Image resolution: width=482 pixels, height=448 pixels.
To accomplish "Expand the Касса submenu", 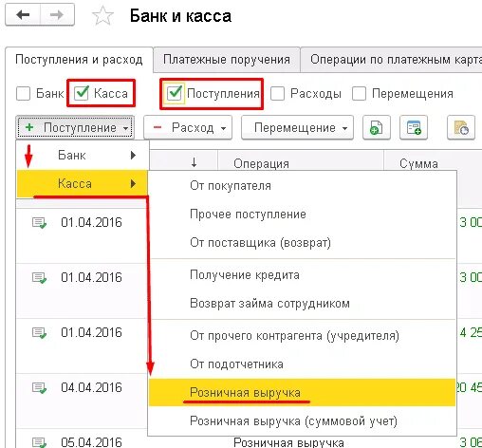I will (x=83, y=184).
